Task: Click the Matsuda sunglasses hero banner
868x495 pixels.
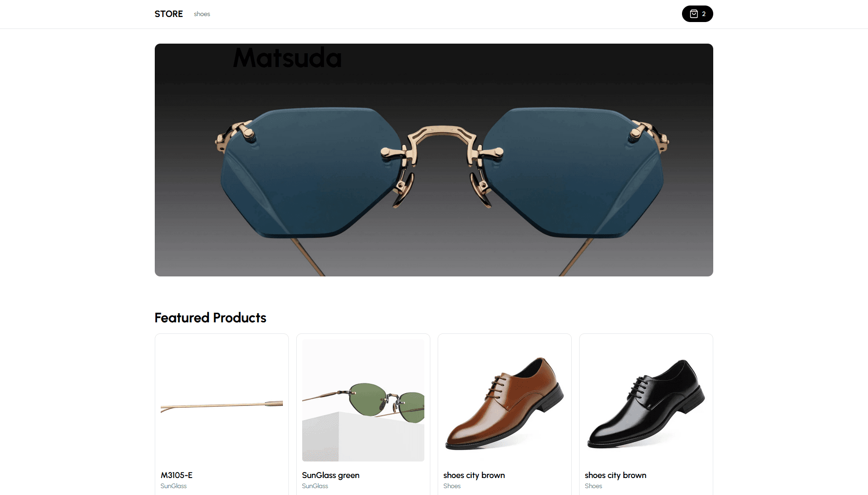Action: click(x=434, y=160)
